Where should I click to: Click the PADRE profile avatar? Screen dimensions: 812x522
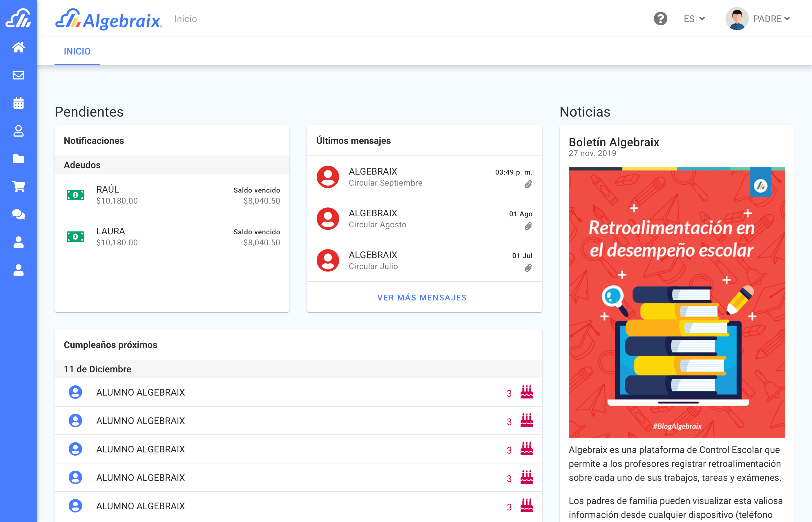click(736, 19)
